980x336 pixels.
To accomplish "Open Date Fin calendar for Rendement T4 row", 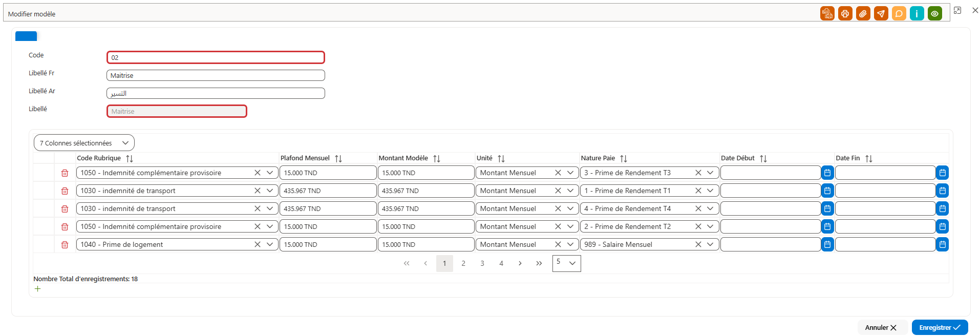I will click(942, 208).
